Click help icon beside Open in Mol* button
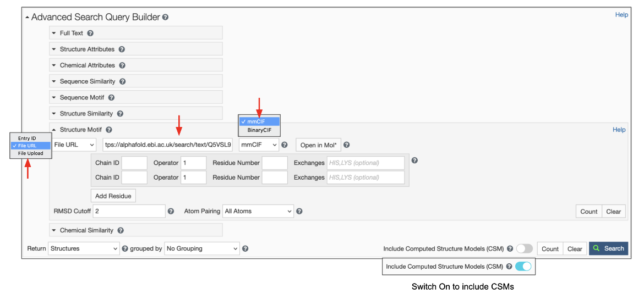This screenshot has width=644, height=299. (x=347, y=145)
